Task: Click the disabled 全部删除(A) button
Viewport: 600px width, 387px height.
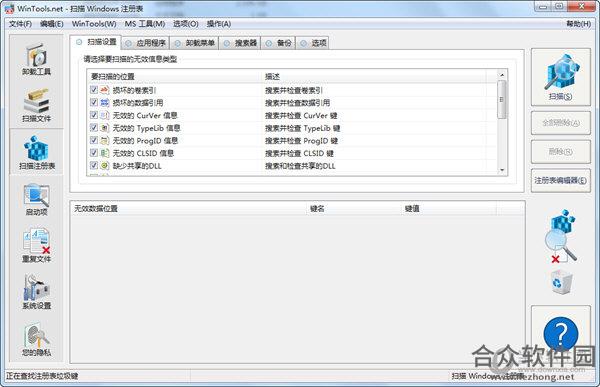Action: 561,123
